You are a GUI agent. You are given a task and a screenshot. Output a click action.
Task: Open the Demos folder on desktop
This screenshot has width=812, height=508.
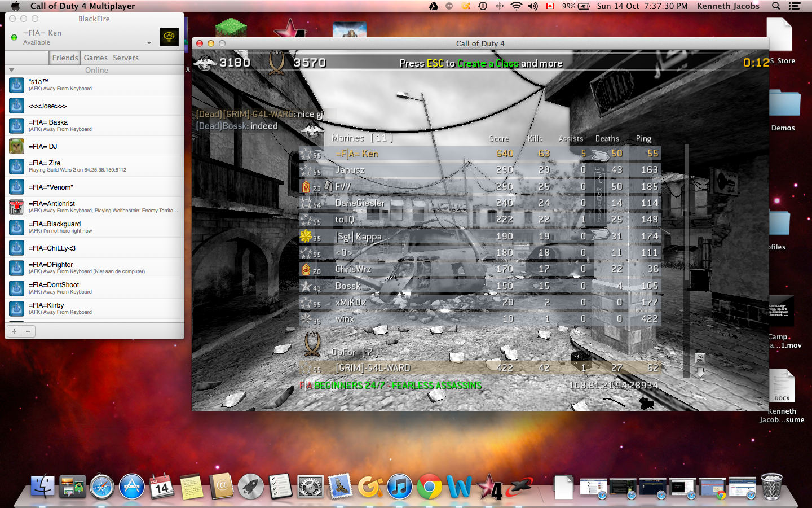(x=784, y=104)
